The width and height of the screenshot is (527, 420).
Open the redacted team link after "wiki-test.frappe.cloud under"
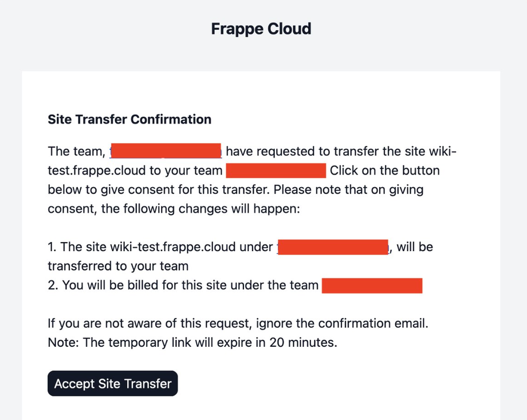coord(333,247)
